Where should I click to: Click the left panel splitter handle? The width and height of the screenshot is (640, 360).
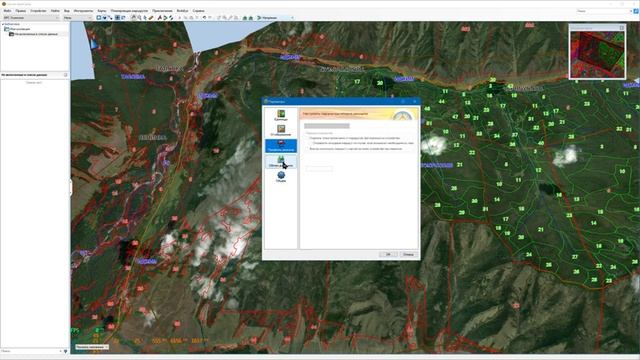click(71, 188)
